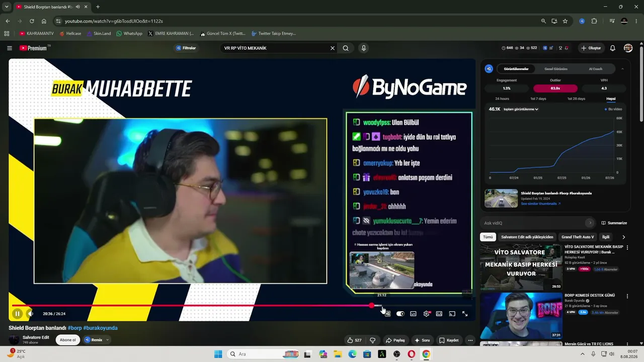
Task: Select the Görüntülenmeler tab in vidIQ
Action: (516, 69)
